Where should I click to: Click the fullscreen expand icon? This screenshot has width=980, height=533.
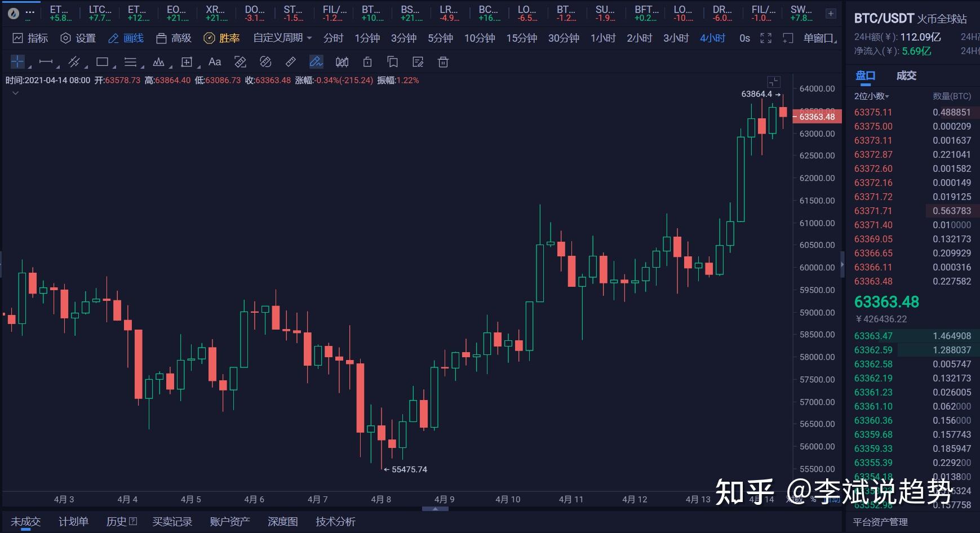click(x=766, y=38)
